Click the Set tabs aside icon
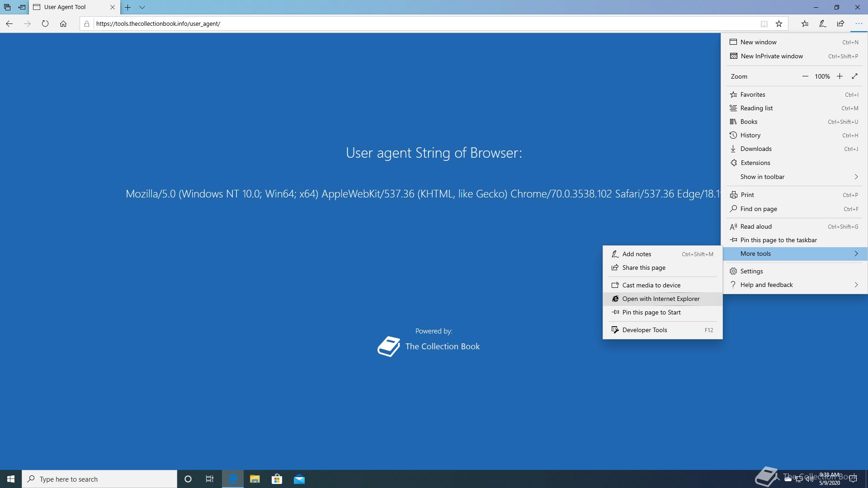The height and width of the screenshot is (488, 868). (x=22, y=7)
